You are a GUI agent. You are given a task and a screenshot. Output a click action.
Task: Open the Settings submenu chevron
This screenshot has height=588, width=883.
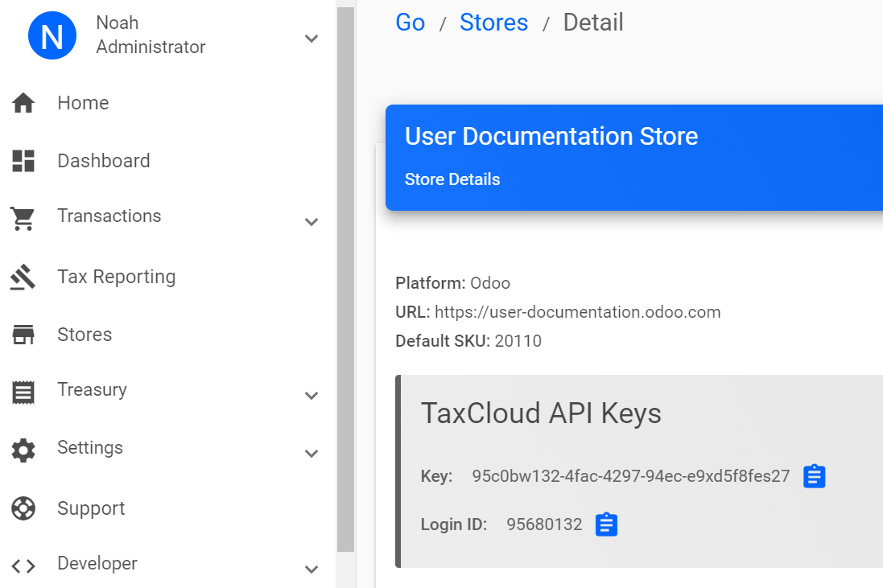[312, 453]
